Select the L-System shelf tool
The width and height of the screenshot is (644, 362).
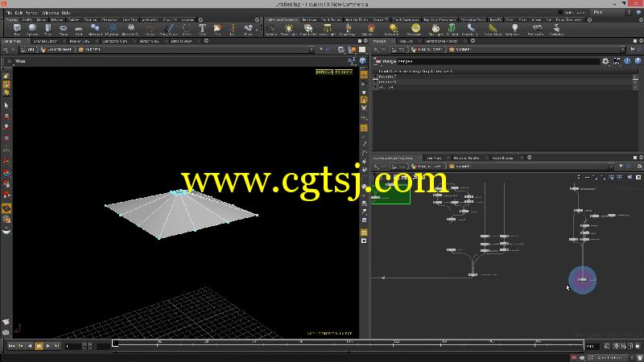[112, 29]
